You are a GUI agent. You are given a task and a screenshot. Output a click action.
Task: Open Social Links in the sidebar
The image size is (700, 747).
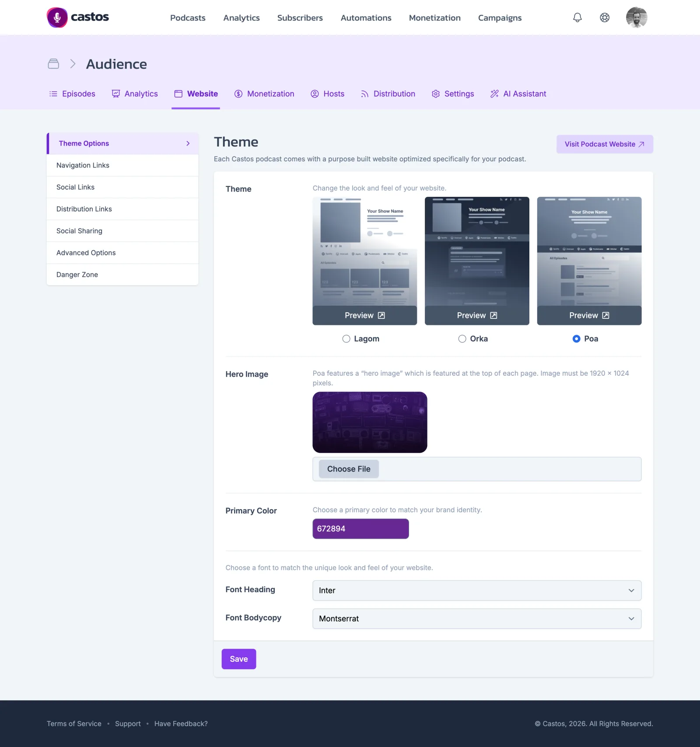[122, 187]
